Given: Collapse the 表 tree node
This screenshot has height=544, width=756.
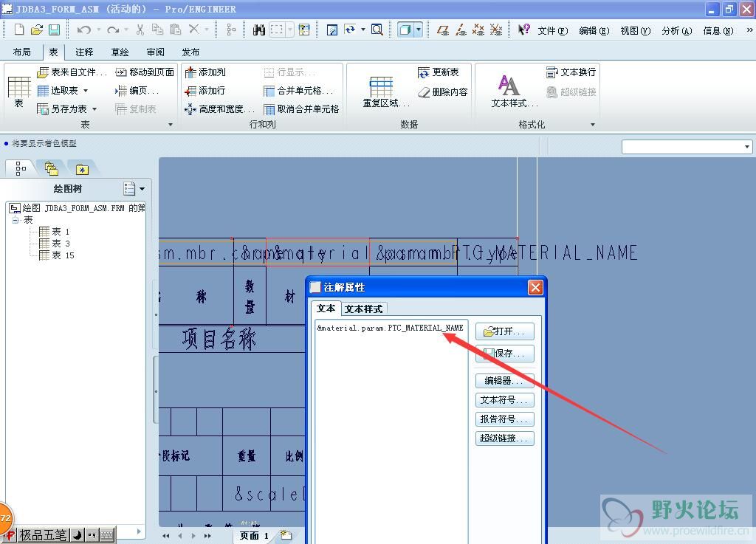Looking at the screenshot, I should point(16,220).
